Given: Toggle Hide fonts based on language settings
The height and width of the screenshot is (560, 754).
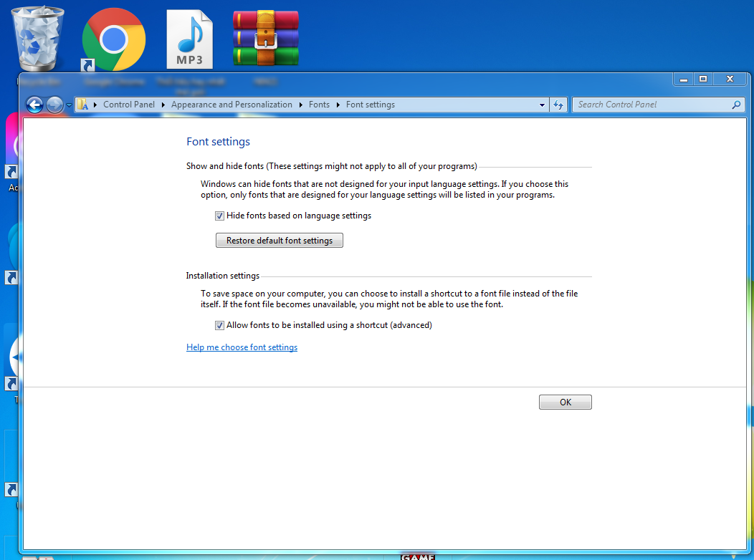Looking at the screenshot, I should tap(220, 216).
